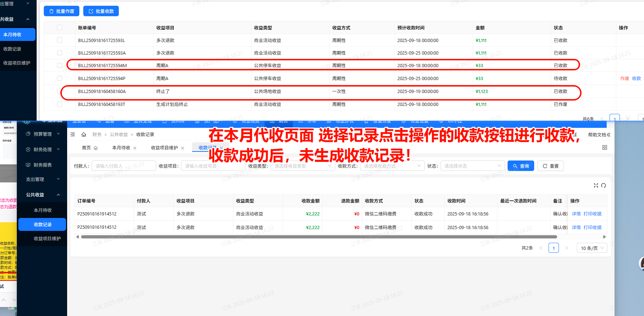The image size is (644, 316).
Task: Check the row BILL250918161725593L
Action: [60, 40]
